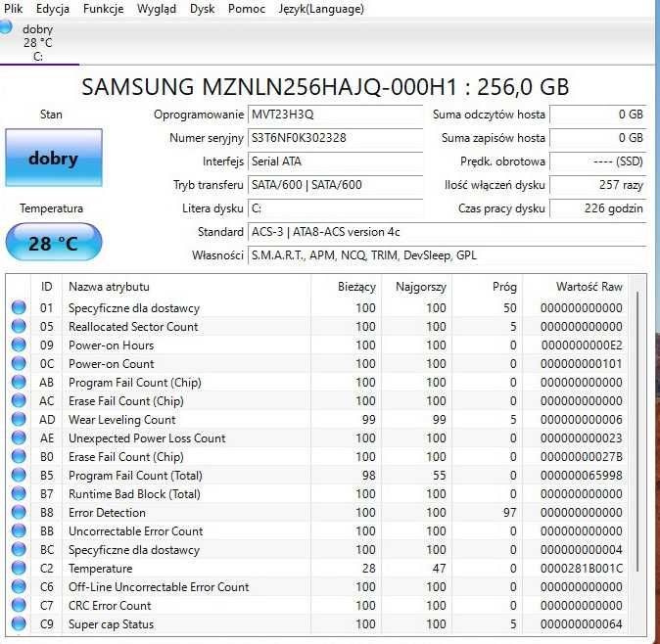
Task: Click raw value 000281B001C in Temperature row
Action: point(582,569)
